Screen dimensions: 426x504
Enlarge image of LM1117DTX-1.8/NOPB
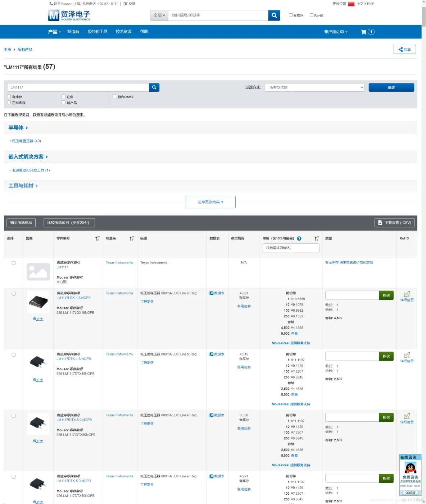(x=38, y=380)
